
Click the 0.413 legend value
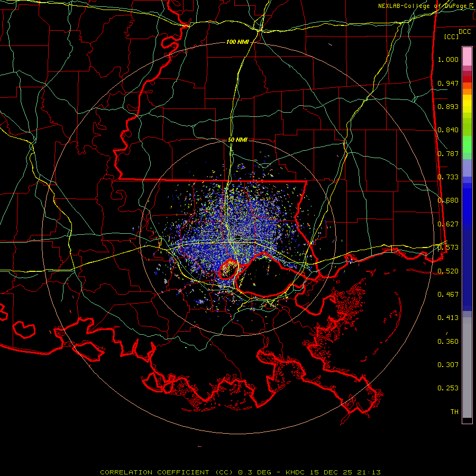click(448, 318)
